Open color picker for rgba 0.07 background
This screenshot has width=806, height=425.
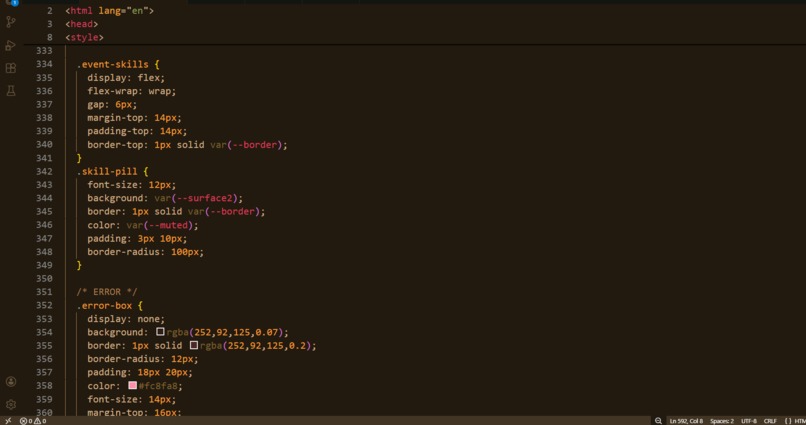pos(160,332)
